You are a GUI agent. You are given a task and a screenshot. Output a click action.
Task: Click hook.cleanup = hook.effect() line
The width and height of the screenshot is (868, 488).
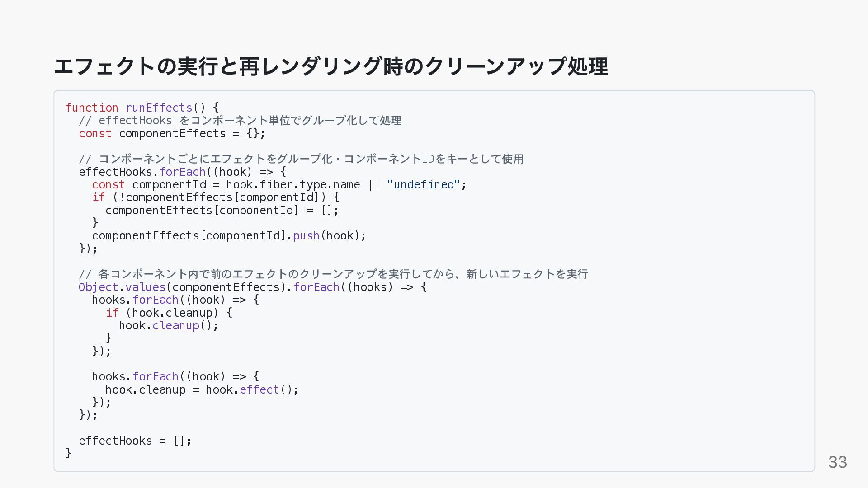tap(202, 390)
